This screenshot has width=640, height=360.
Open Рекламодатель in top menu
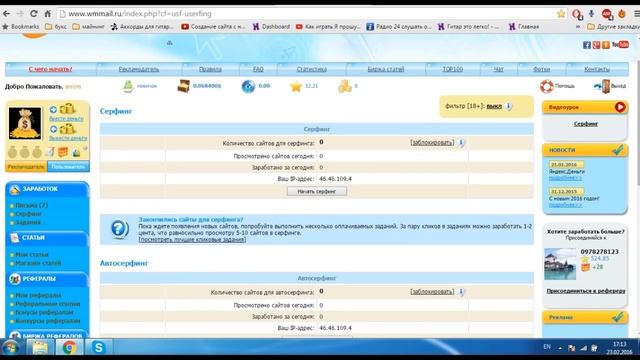(x=139, y=69)
